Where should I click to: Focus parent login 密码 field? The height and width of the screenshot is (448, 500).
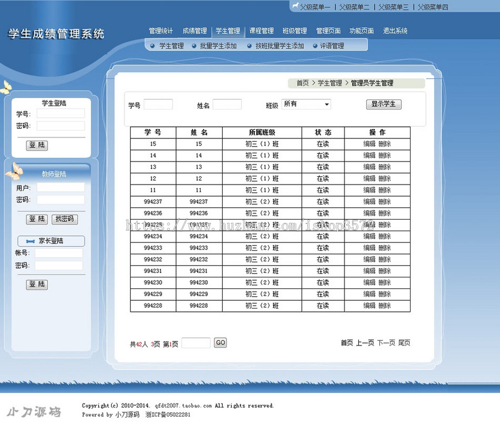click(x=59, y=266)
